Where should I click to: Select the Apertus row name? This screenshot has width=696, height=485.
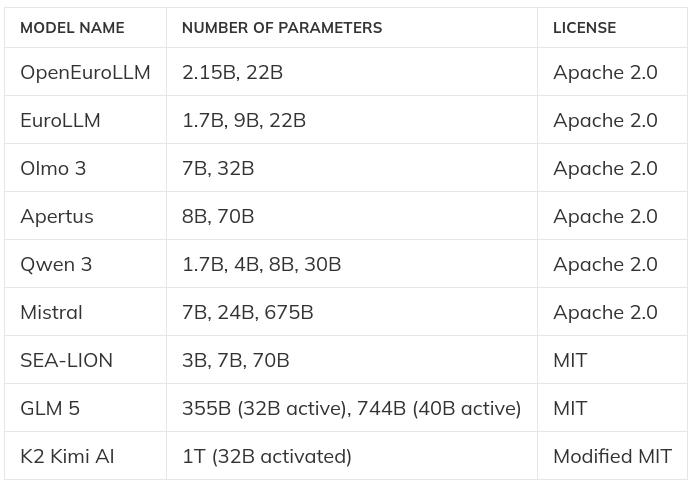click(57, 216)
